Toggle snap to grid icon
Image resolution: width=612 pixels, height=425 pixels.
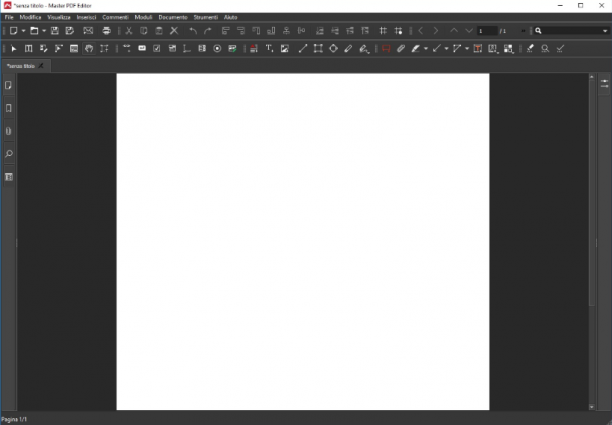[399, 31]
